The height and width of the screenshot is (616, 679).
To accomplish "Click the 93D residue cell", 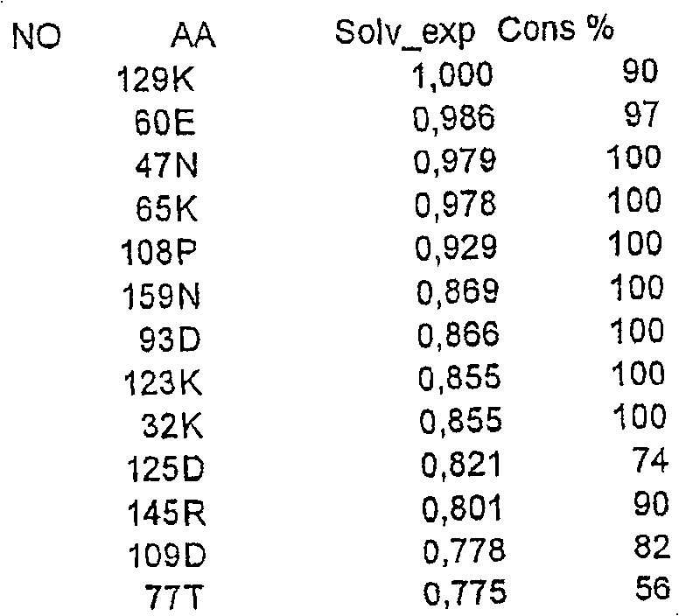I will pos(169,340).
